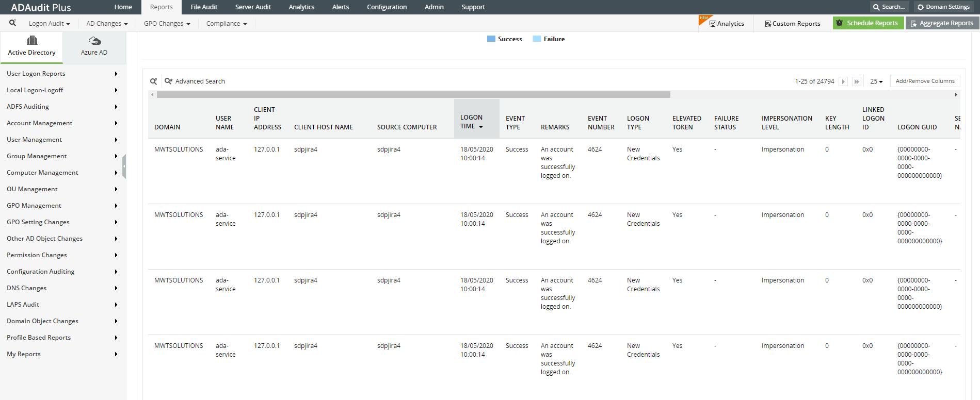This screenshot has height=400, width=980.
Task: Open Domain Settings gear icon
Action: pyautogui.click(x=920, y=7)
